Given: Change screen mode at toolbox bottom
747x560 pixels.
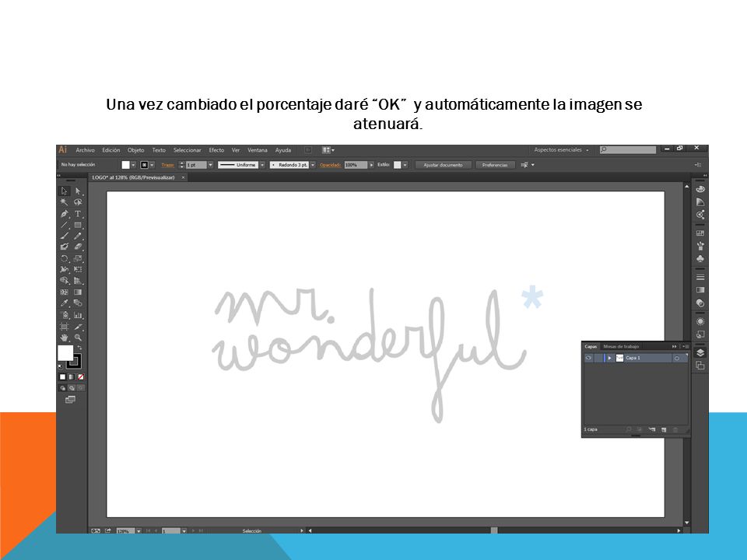Looking at the screenshot, I should 70,400.
